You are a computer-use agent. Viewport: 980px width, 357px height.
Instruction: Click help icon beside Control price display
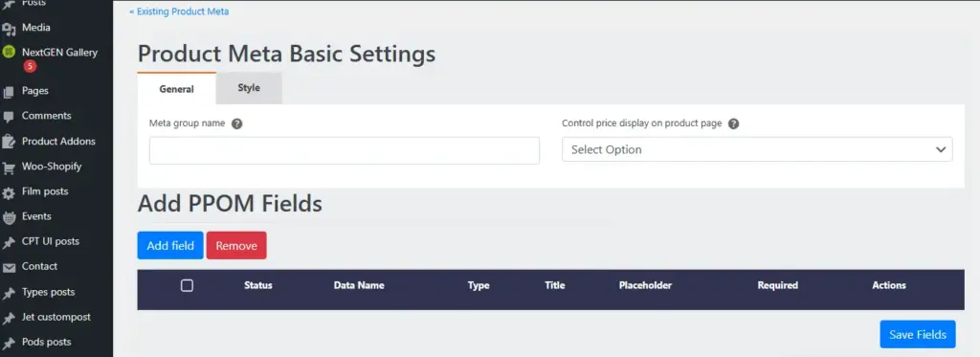coord(734,123)
